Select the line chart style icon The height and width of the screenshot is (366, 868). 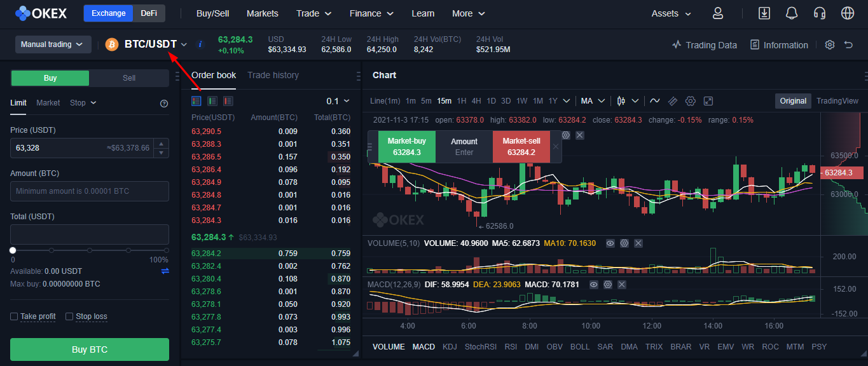click(654, 101)
